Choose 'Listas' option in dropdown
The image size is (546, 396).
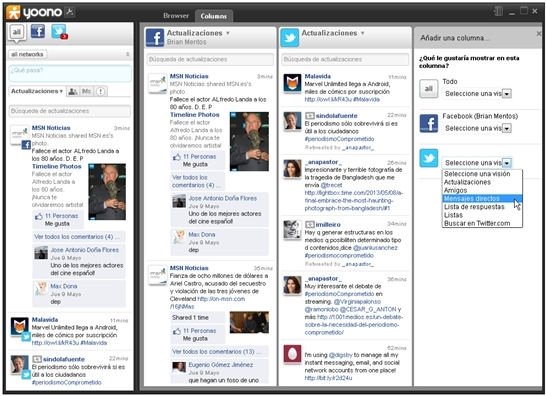click(482, 215)
